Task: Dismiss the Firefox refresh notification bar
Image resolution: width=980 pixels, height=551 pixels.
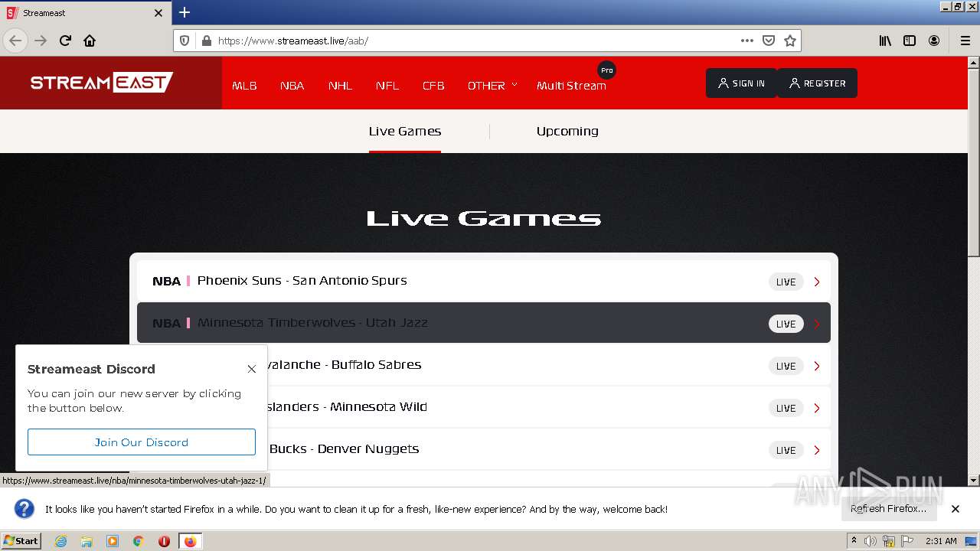Action: [955, 509]
